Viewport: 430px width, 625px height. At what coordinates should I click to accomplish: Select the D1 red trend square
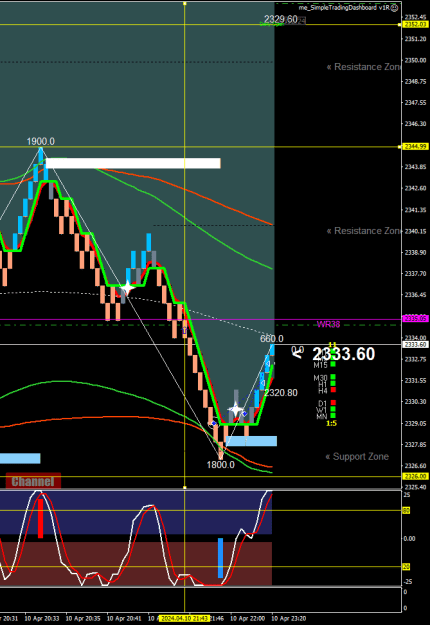(x=333, y=403)
